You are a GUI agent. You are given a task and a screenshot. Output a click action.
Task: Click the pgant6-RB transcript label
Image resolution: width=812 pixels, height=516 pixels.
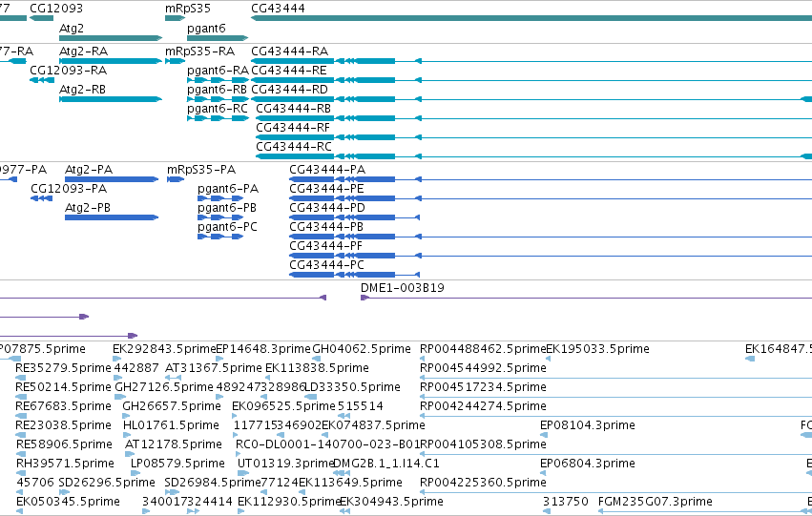point(217,90)
